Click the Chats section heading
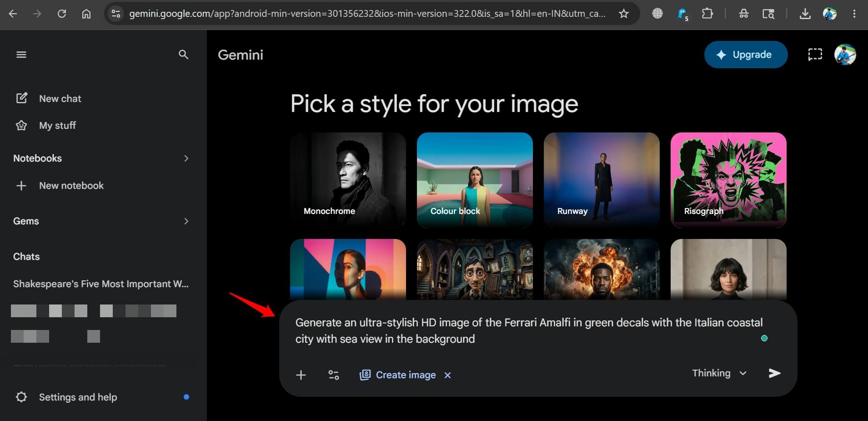The width and height of the screenshot is (868, 421). [26, 256]
